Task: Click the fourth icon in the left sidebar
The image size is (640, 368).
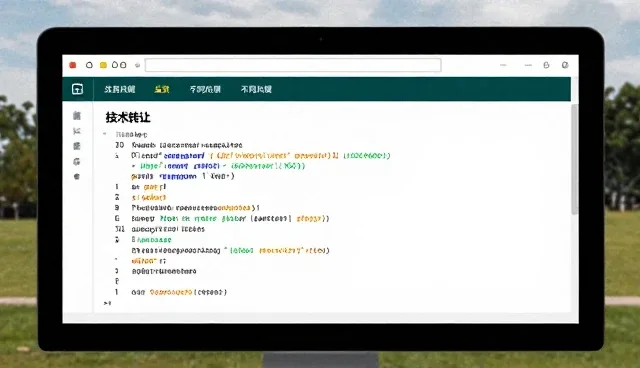Action: coord(77,162)
